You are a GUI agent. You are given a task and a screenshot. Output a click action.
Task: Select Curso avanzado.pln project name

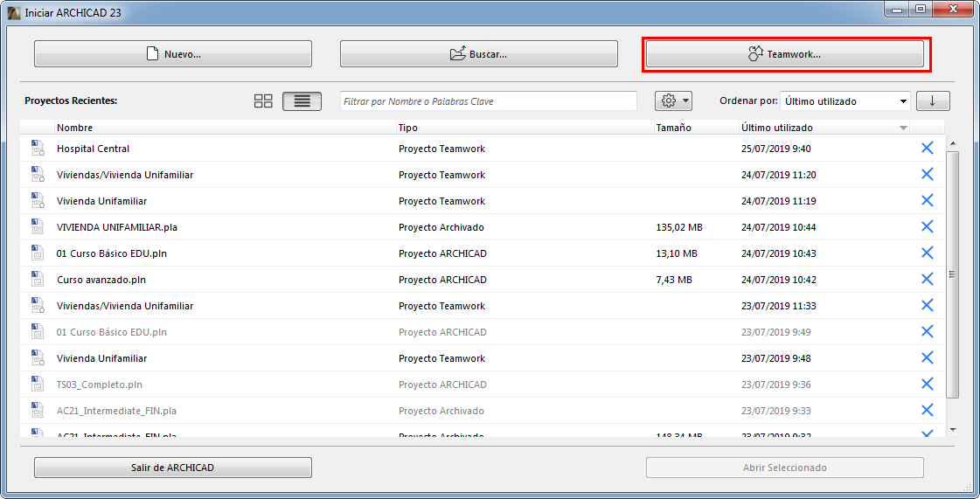point(101,280)
